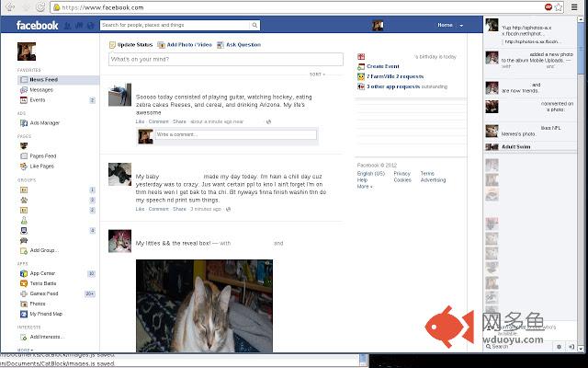Open App Center in sidebar

pyautogui.click(x=42, y=273)
